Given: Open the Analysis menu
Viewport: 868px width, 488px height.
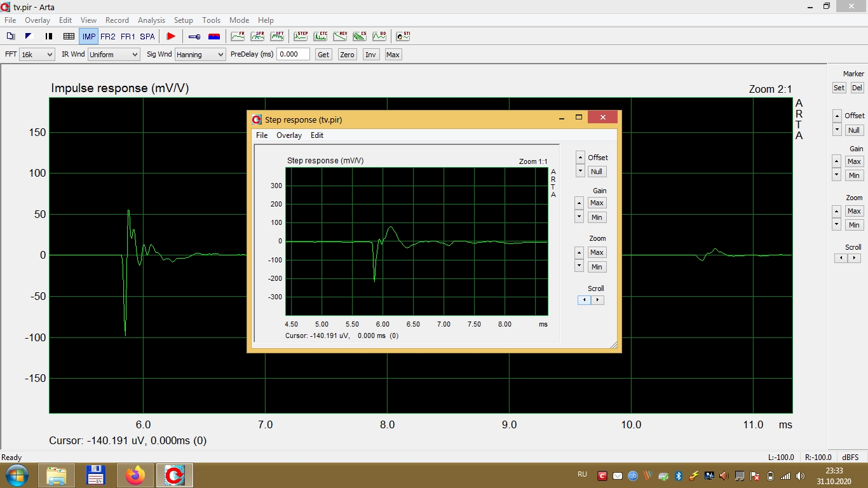Looking at the screenshot, I should pos(151,20).
